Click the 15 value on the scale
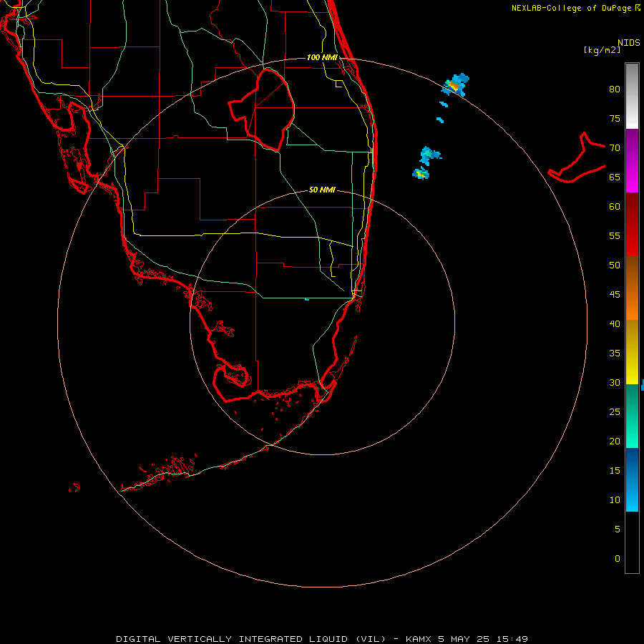The height and width of the screenshot is (644, 644). click(x=615, y=470)
